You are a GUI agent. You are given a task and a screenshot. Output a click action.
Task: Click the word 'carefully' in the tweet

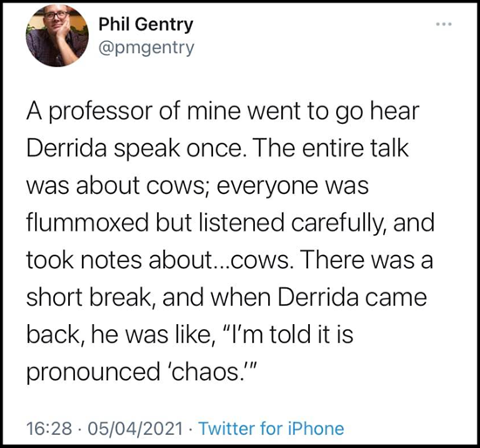pos(338,224)
